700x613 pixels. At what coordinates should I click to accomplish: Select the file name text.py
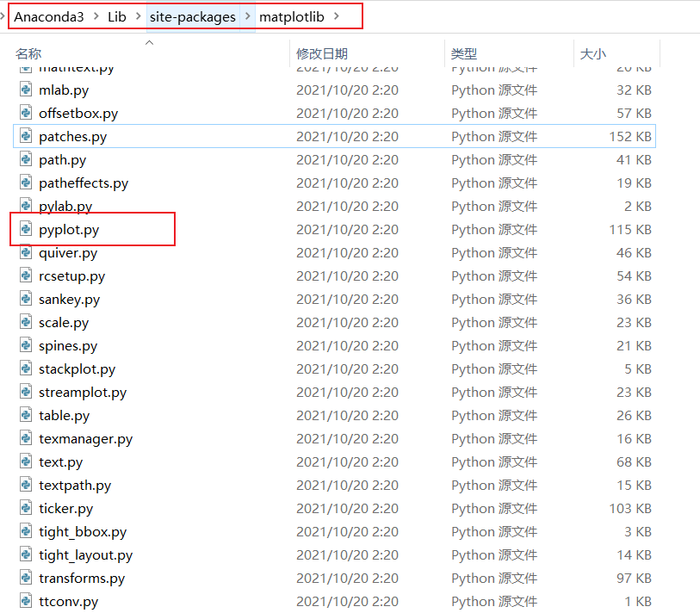tap(61, 462)
